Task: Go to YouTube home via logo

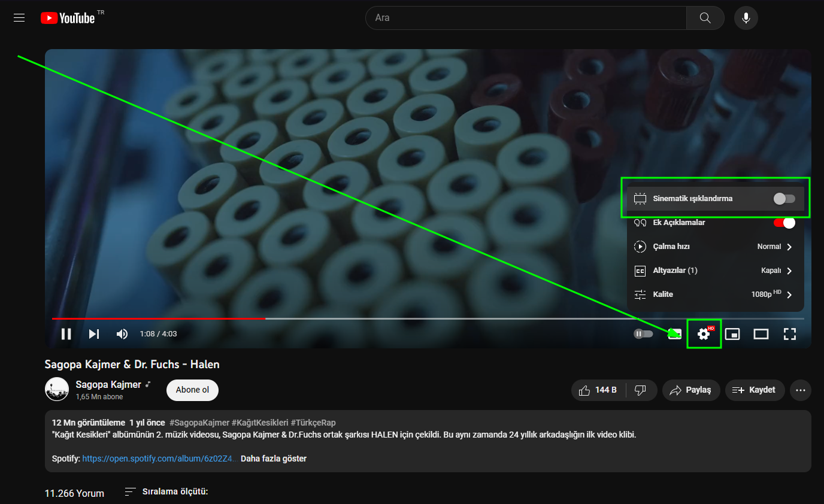Action: 68,18
